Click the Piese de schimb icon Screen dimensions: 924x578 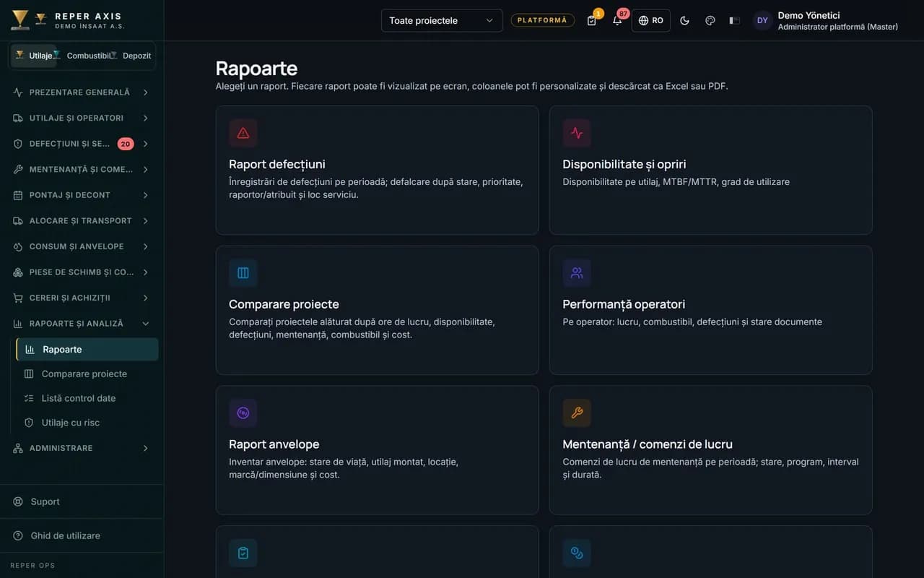(18, 272)
